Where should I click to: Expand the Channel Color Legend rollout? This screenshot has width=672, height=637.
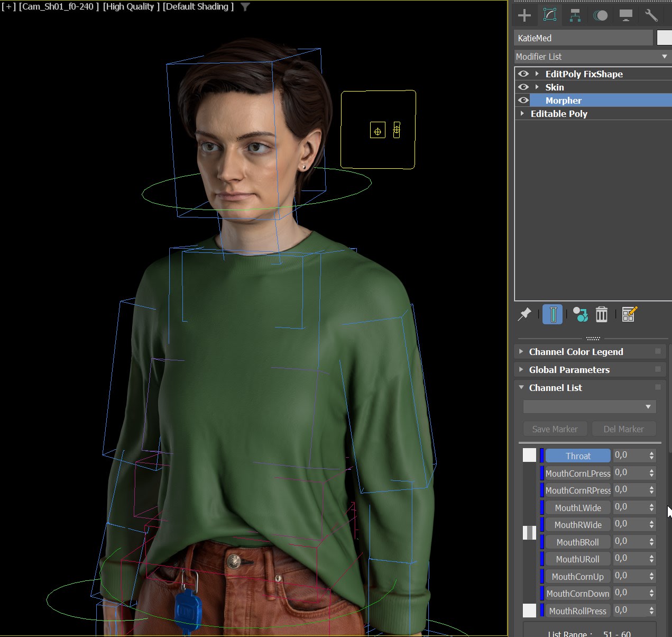576,352
